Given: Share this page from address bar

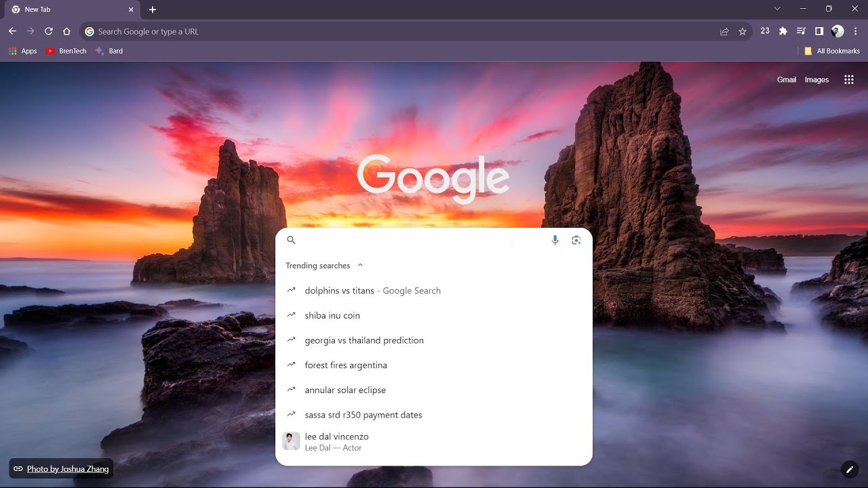Looking at the screenshot, I should (x=724, y=31).
